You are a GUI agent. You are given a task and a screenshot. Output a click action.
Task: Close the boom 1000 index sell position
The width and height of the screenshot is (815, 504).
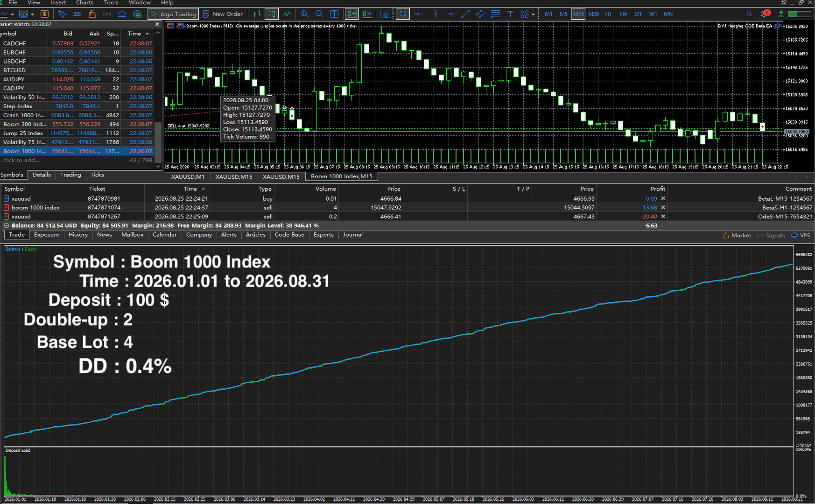(x=663, y=208)
